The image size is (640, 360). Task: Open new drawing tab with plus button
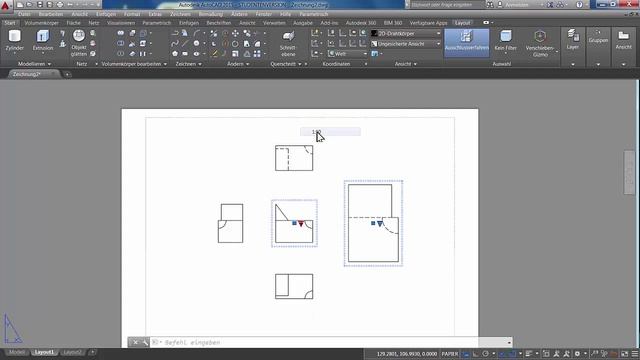[68, 74]
